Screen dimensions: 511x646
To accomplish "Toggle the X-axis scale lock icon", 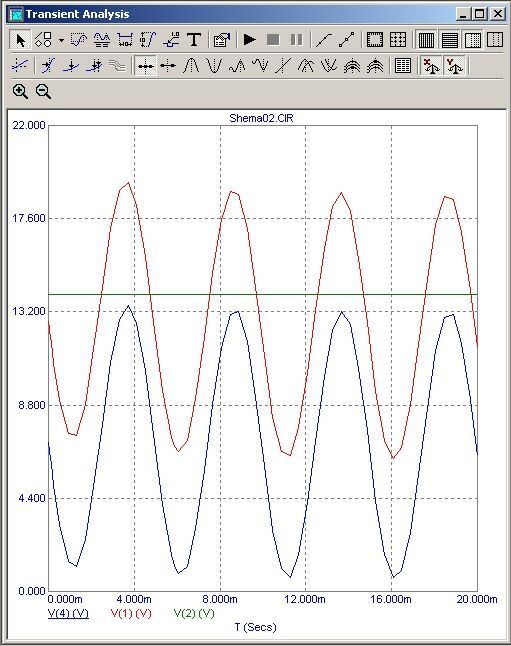I will click(431, 66).
